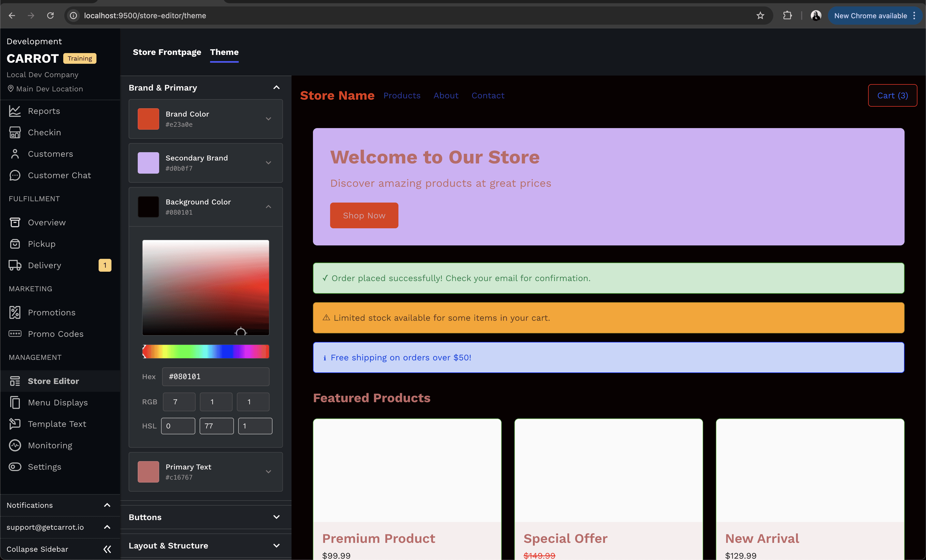This screenshot has width=926, height=560.
Task: Click the Settings toggle-shaped icon in sidebar
Action: click(15, 467)
